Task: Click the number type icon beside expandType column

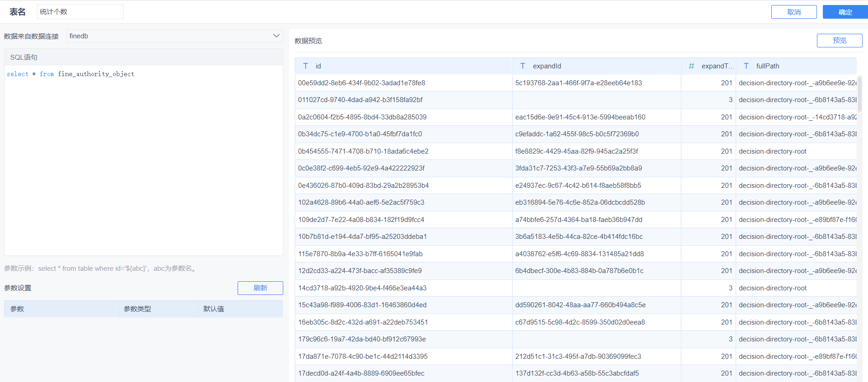Action: click(691, 66)
